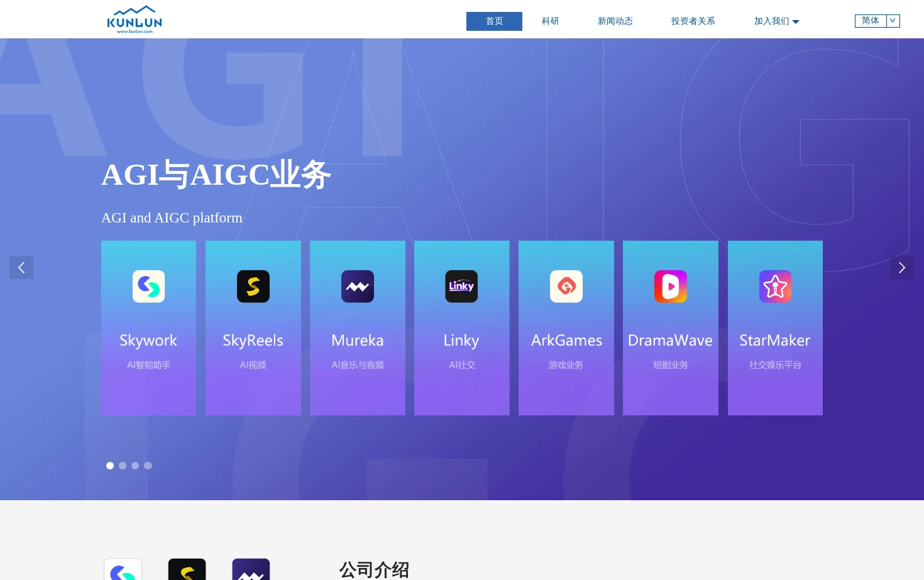Open the 投资者关系 navigation item

(x=693, y=21)
